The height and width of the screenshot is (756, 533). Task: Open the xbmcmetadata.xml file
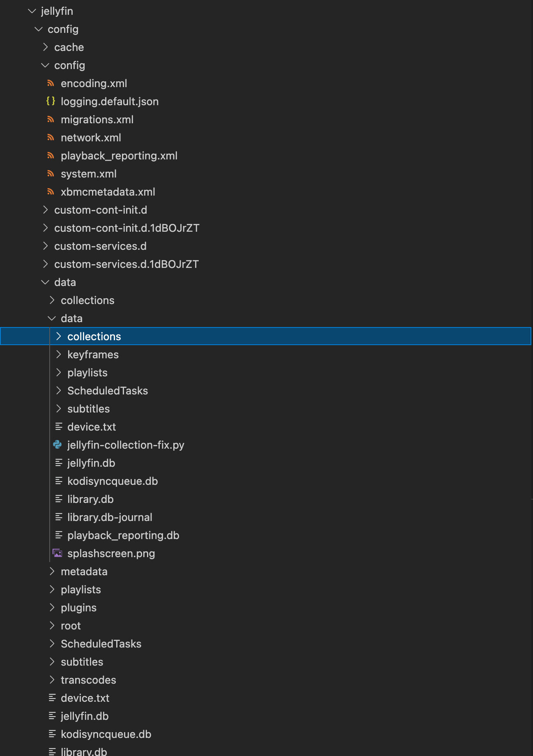108,191
